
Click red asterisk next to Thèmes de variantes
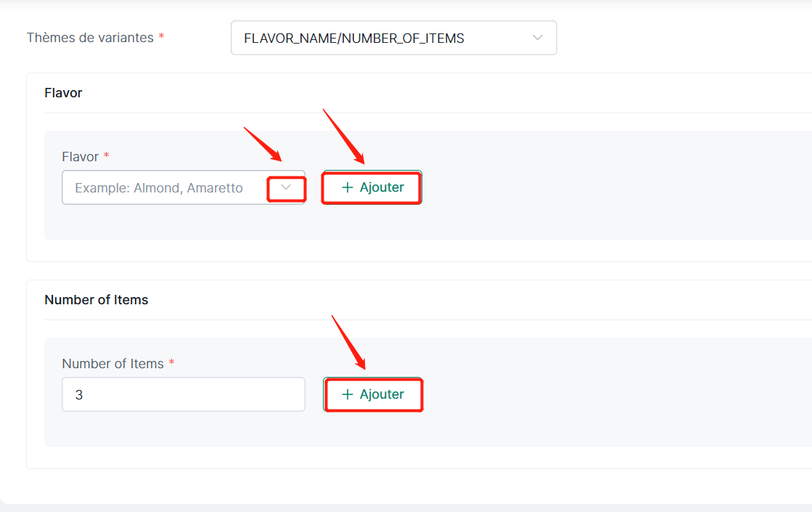[161, 37]
